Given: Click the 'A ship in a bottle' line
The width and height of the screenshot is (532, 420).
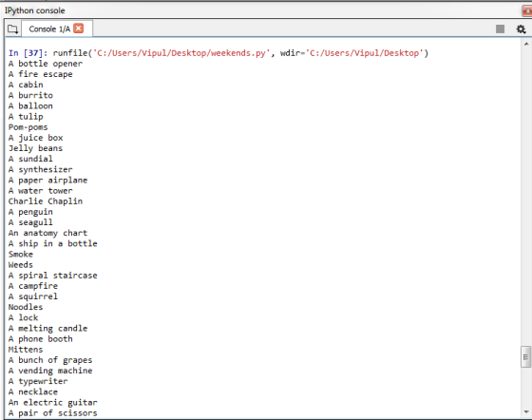Looking at the screenshot, I should tap(53, 243).
